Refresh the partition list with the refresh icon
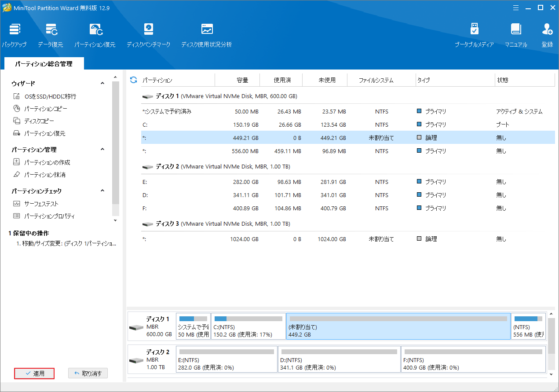Viewport: 559px width, 392px height. 134,80
